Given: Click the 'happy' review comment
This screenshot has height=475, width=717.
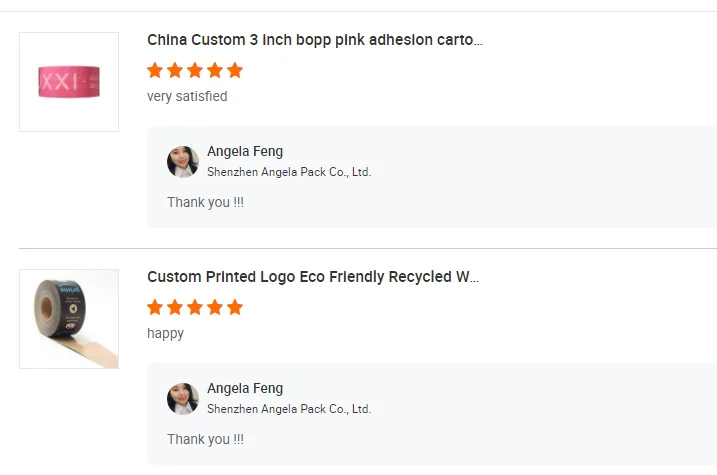Looking at the screenshot, I should point(165,334).
